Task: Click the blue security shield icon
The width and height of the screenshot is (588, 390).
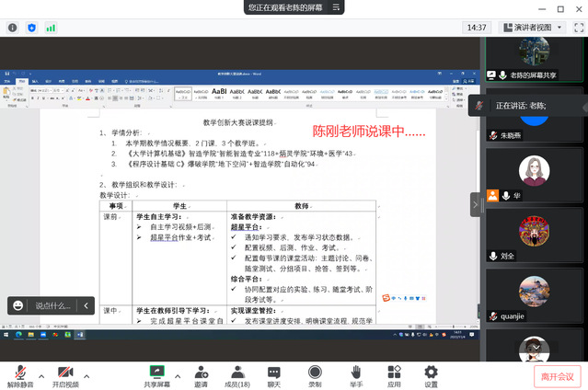Action: 32,28
